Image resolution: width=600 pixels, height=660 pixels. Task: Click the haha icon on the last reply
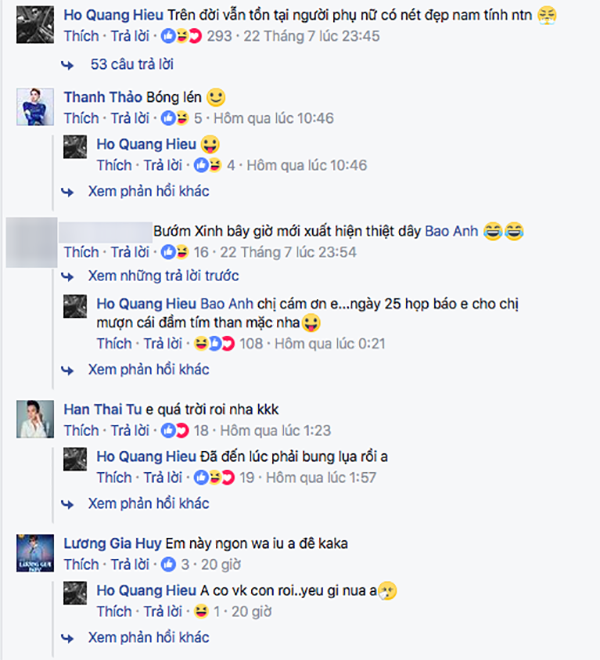pos(201,612)
